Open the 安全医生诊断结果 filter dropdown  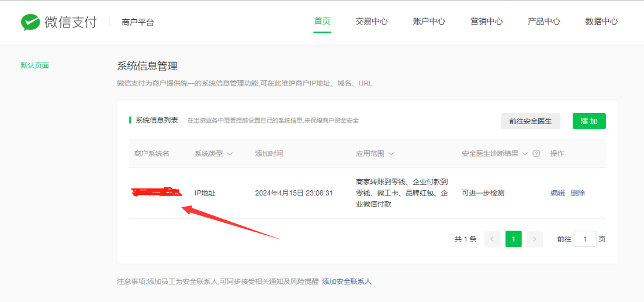525,154
